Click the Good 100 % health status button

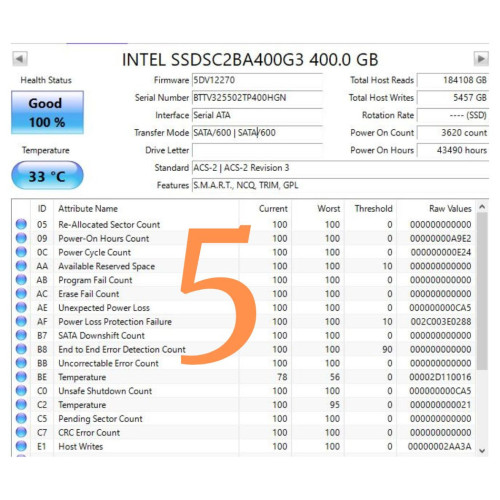tap(47, 112)
